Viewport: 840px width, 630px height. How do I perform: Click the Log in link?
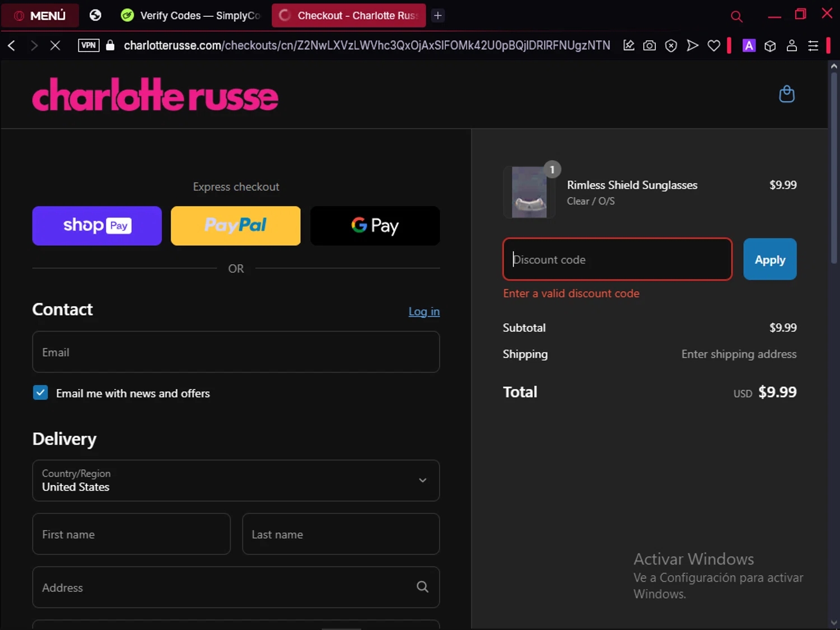click(x=424, y=311)
